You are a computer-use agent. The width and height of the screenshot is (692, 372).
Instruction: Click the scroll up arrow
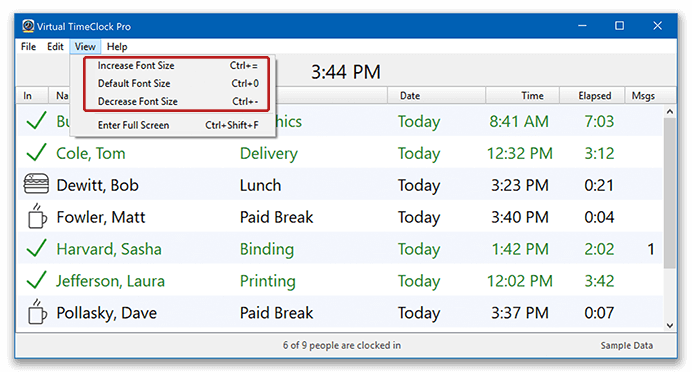coord(670,112)
